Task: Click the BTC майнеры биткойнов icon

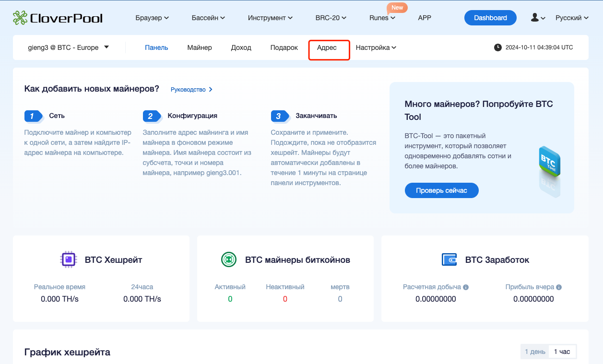Action: [229, 259]
